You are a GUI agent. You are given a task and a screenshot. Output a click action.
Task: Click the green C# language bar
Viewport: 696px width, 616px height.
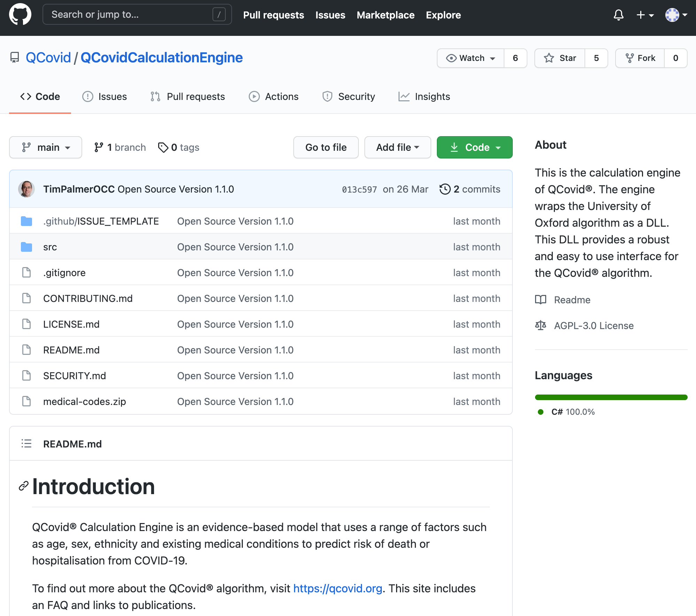click(611, 397)
